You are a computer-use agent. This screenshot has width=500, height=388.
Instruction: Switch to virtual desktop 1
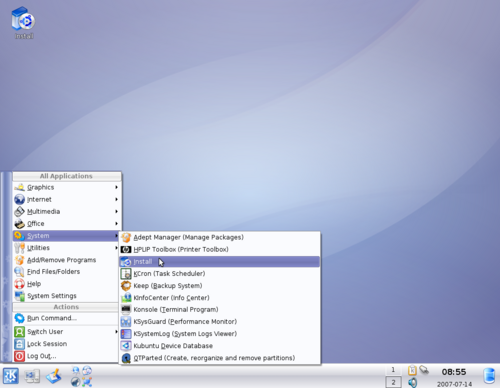(x=393, y=370)
